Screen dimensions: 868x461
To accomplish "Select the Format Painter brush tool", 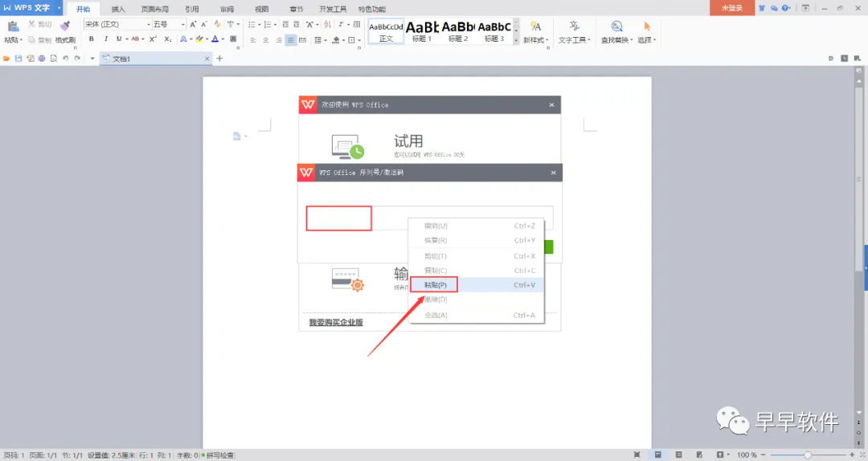I will 65,26.
